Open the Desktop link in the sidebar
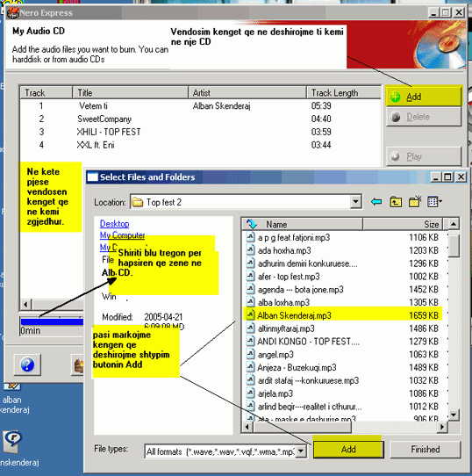Screen dimensions: 472x476 pyautogui.click(x=114, y=224)
